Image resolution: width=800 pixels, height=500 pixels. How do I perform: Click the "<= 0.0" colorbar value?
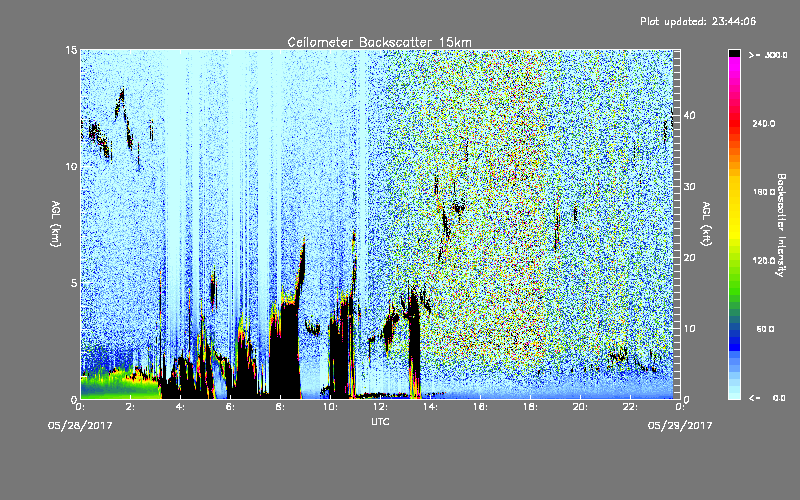(767, 398)
